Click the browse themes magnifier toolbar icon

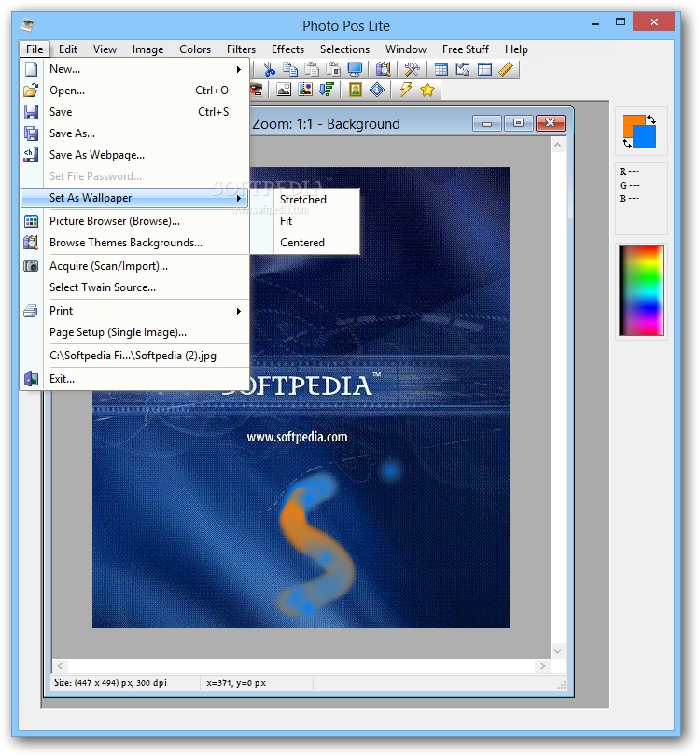[384, 69]
